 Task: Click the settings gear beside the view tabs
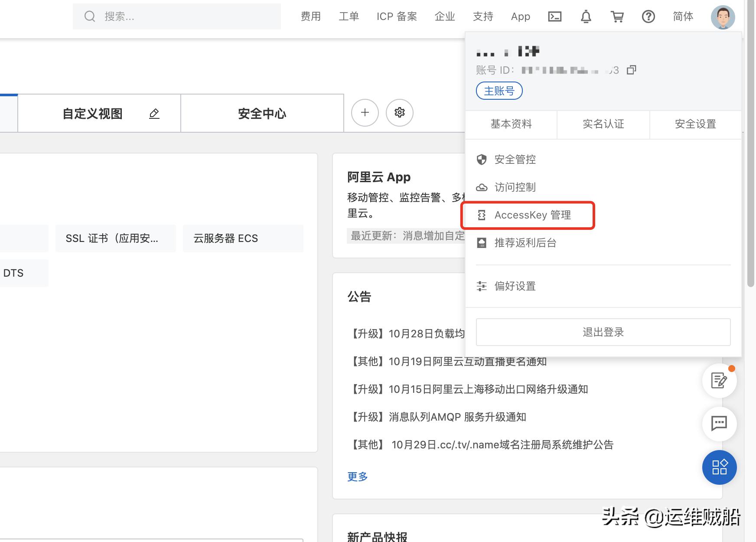pos(399,113)
